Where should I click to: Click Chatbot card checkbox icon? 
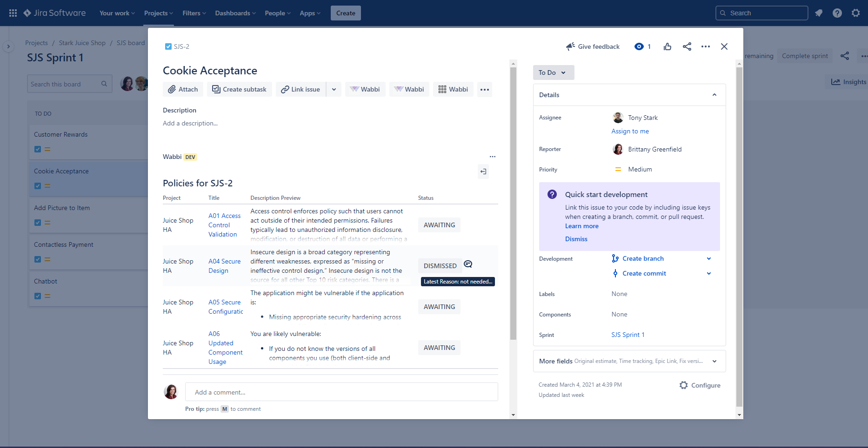[x=38, y=296]
